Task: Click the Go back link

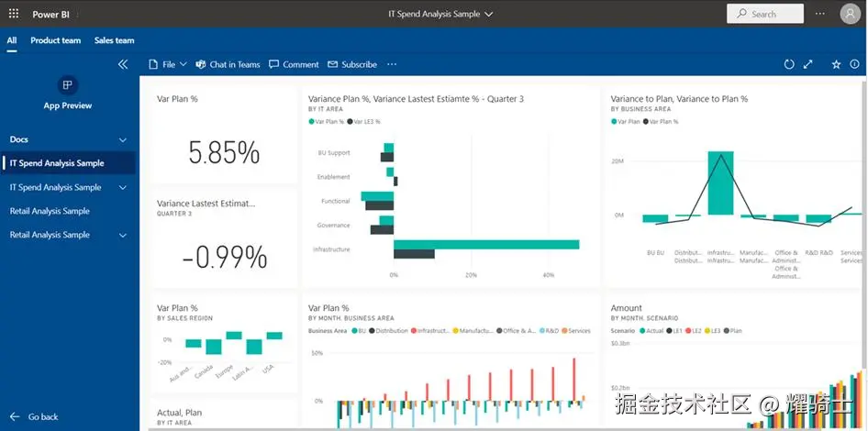Action: pyautogui.click(x=34, y=416)
